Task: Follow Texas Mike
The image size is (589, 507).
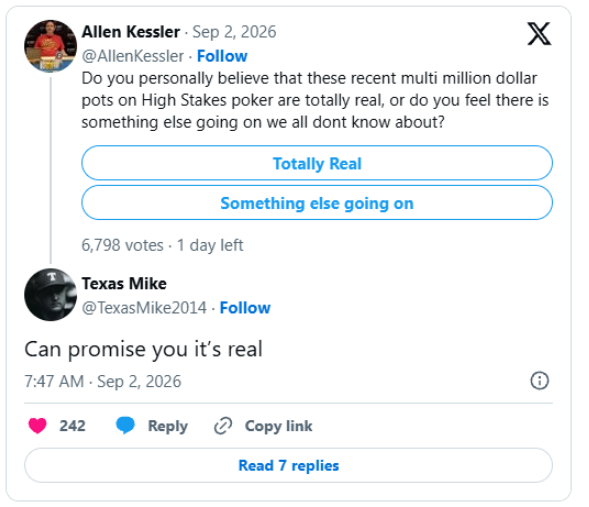Action: click(245, 308)
